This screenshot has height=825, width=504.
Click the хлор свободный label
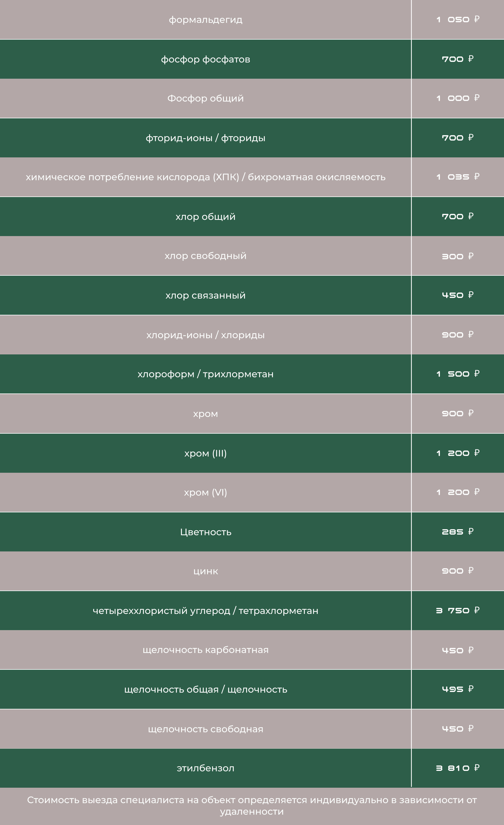tap(205, 256)
